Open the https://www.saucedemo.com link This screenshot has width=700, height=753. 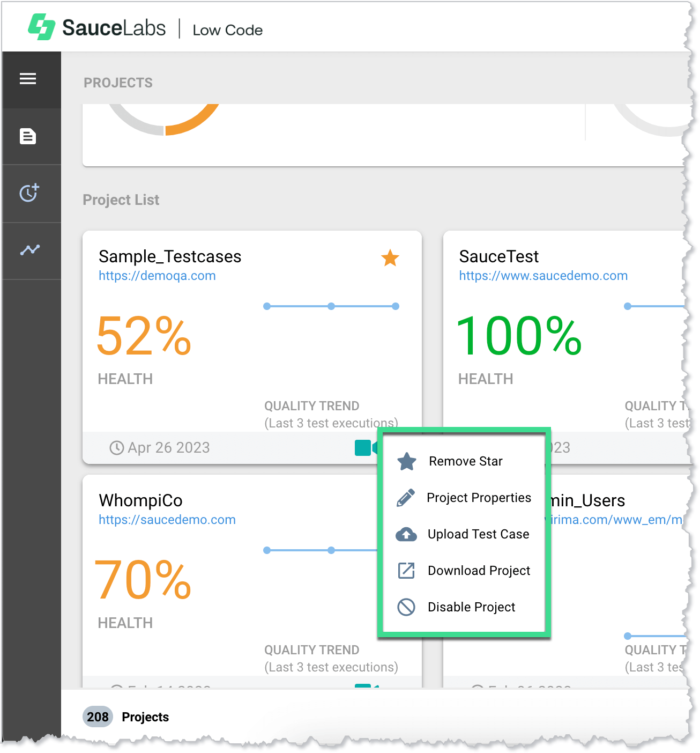[543, 276]
